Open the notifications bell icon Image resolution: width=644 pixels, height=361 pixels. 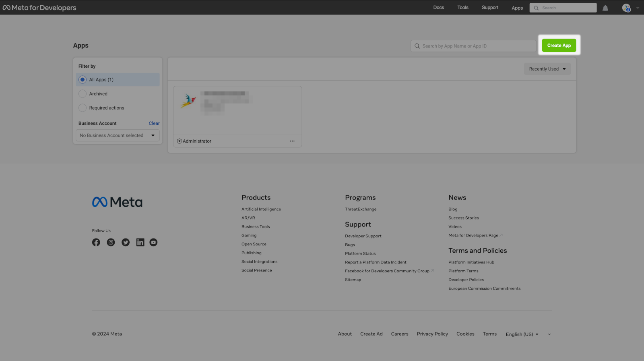(x=605, y=8)
